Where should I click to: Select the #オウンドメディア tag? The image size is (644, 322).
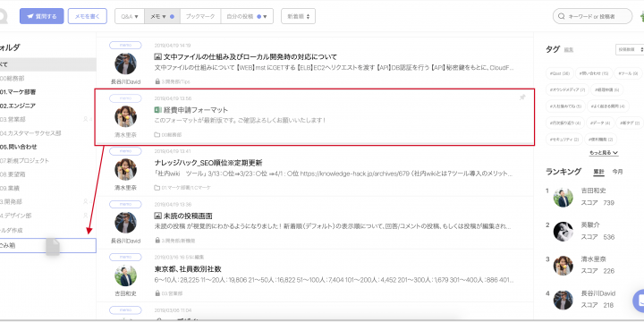click(568, 89)
